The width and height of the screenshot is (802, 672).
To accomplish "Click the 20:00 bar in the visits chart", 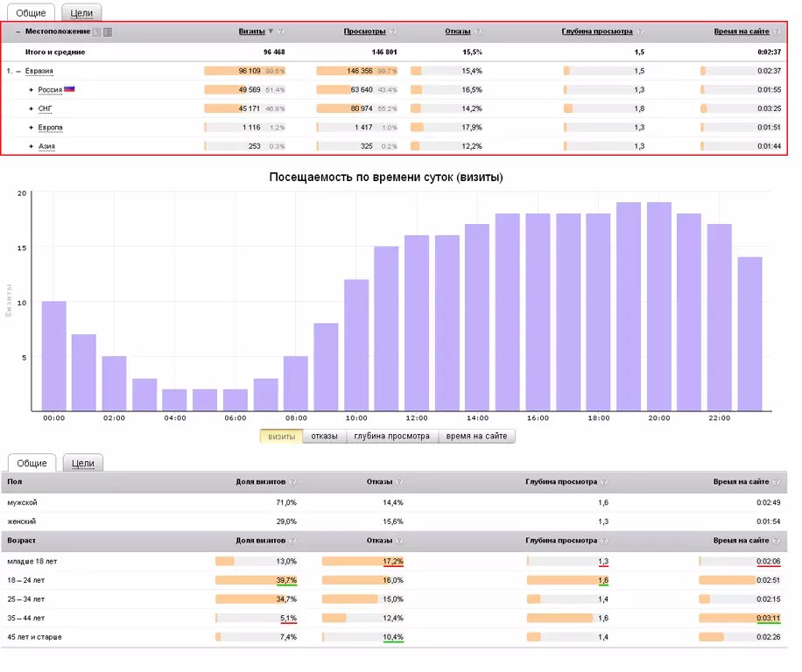I will 658,306.
